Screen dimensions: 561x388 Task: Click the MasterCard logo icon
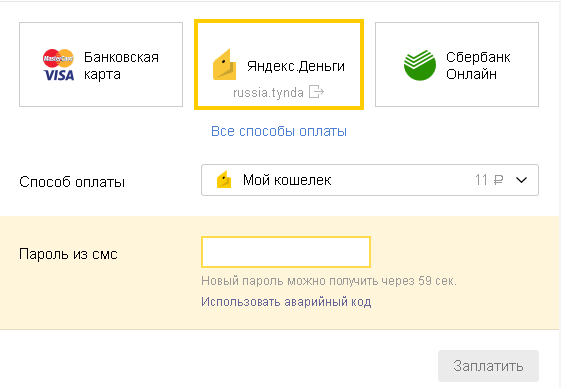pos(58,58)
